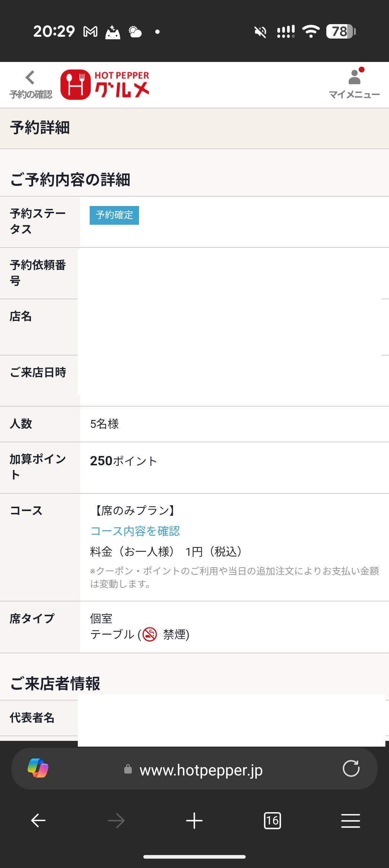The image size is (389, 868).
Task: Go back using browser back arrow
Action: pos(38,821)
